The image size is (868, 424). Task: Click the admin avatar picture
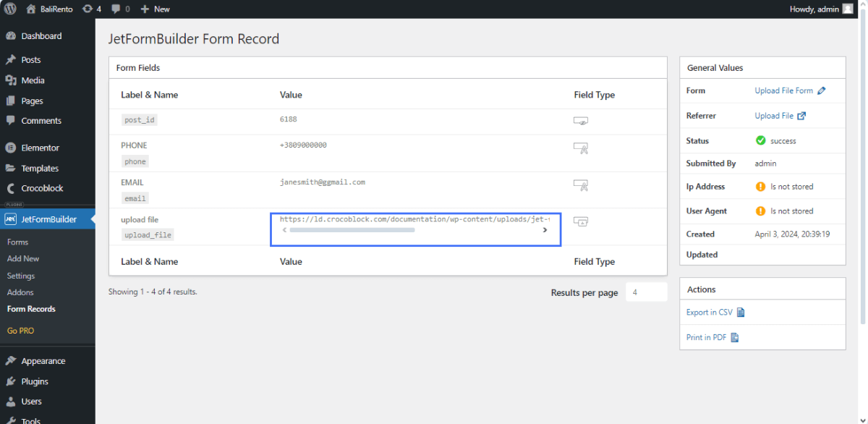[847, 9]
